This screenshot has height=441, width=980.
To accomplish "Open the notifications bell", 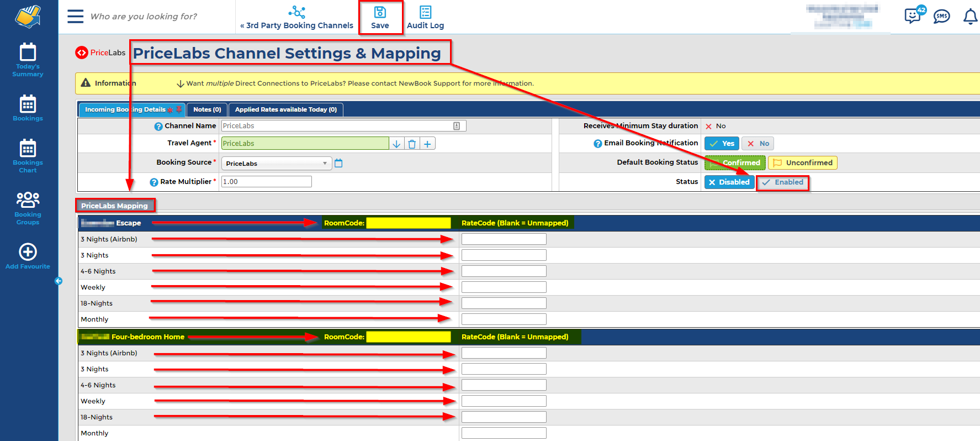I will (x=970, y=17).
